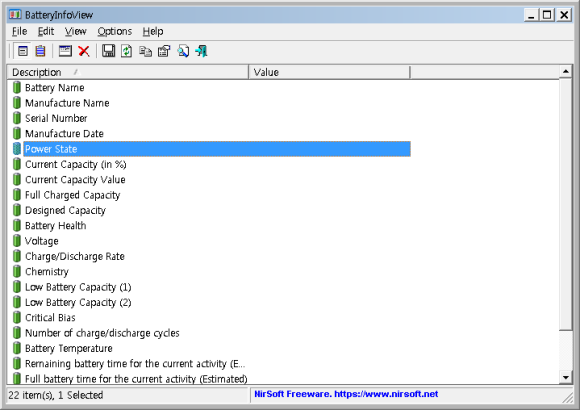Click the scrollbar down arrow
The width and height of the screenshot is (580, 410).
pos(566,378)
